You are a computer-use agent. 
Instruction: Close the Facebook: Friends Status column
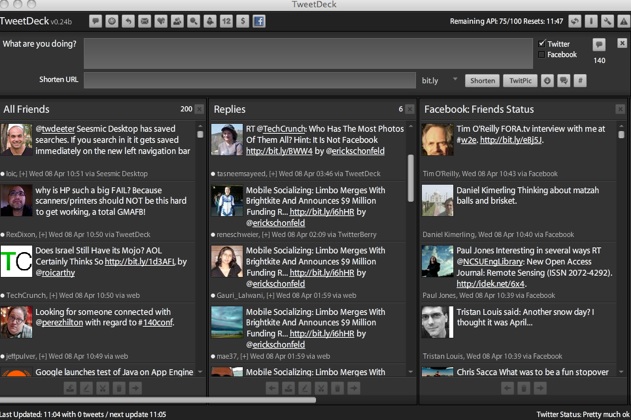[620, 109]
